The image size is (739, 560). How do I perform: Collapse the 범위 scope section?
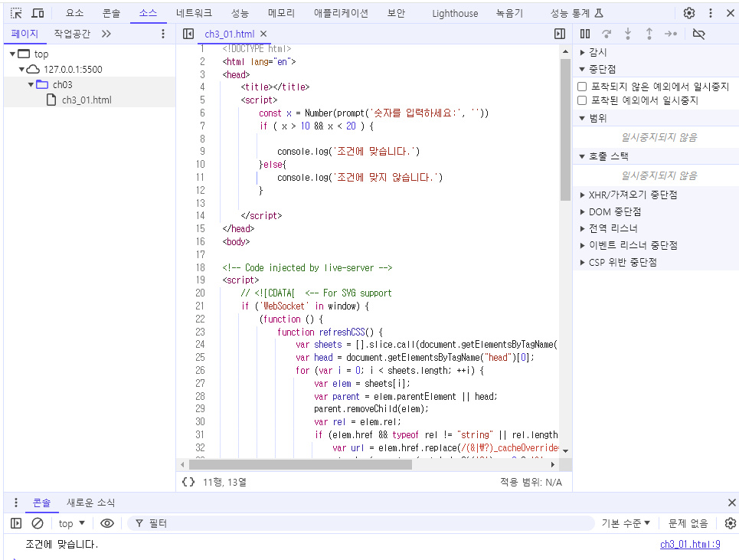pyautogui.click(x=582, y=118)
